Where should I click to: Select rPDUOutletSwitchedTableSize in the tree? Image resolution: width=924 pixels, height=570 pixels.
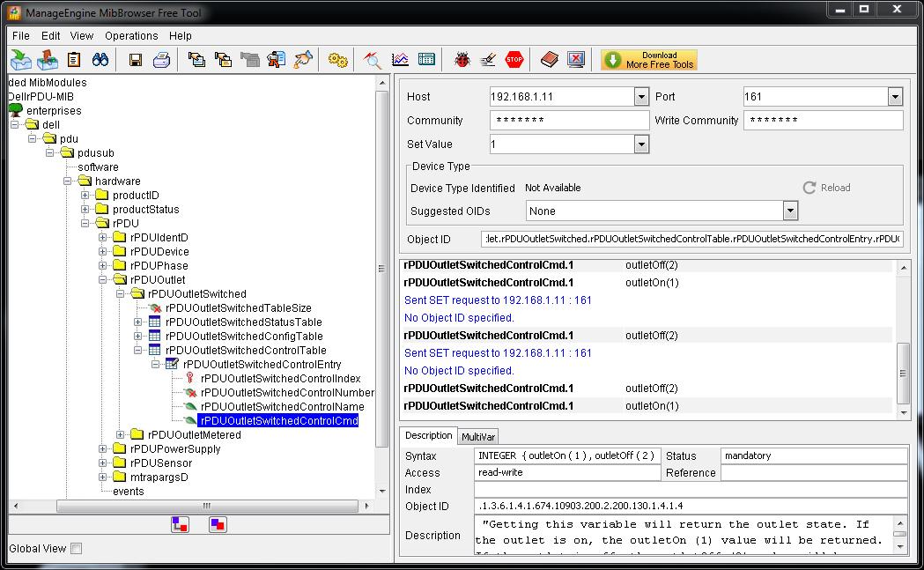coord(238,307)
